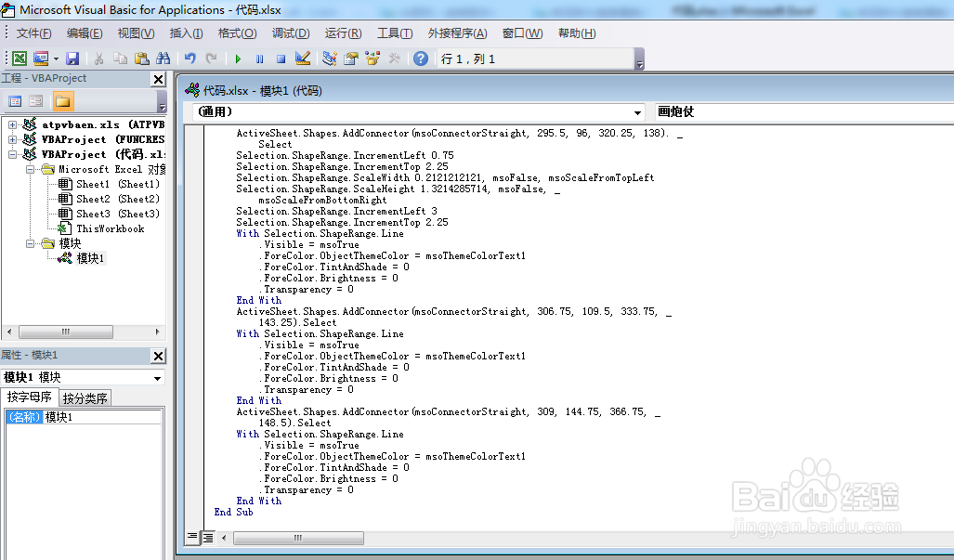
Task: Stop execution with the reset icon
Action: pyautogui.click(x=281, y=59)
